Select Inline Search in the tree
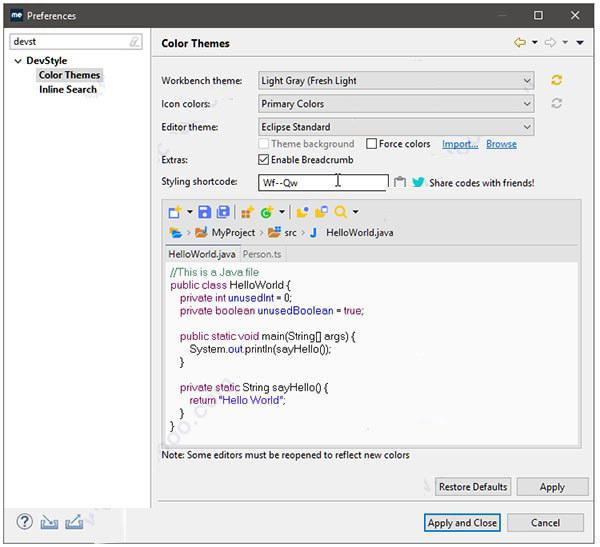Viewport: 600px width, 547px height. pos(68,90)
